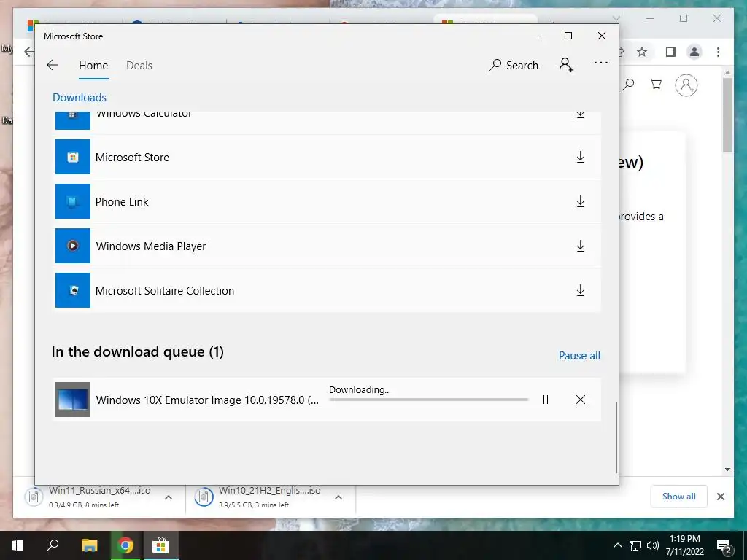The image size is (747, 560).
Task: Open File Explorer from taskbar
Action: (89, 545)
